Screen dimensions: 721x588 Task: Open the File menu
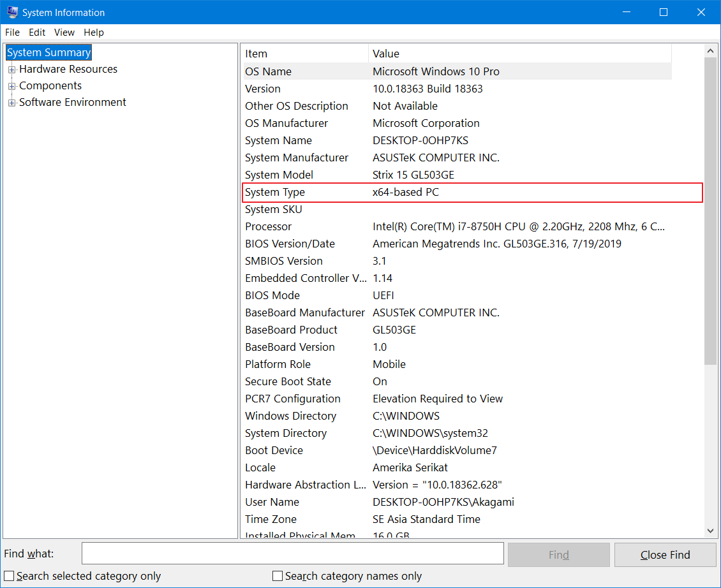click(13, 33)
